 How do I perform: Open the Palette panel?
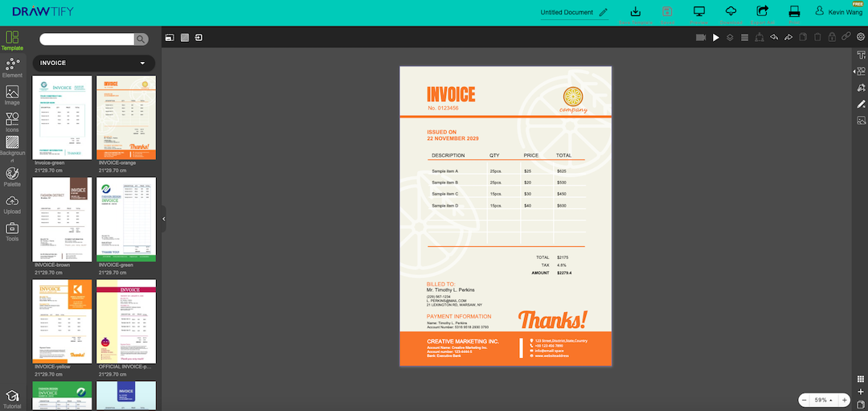tap(12, 177)
